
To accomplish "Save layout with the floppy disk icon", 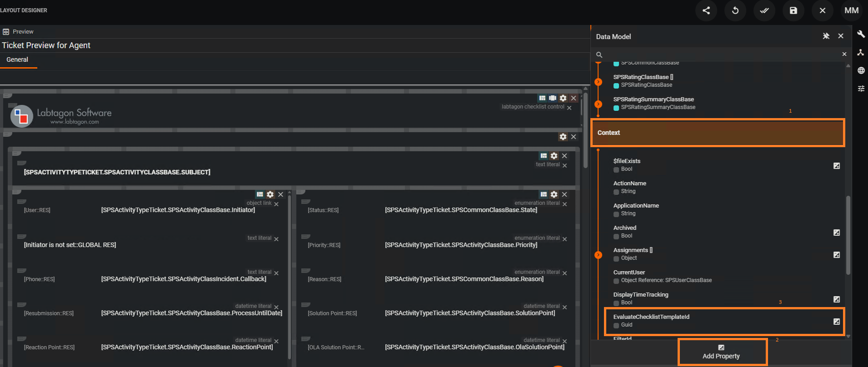I will pos(793,10).
